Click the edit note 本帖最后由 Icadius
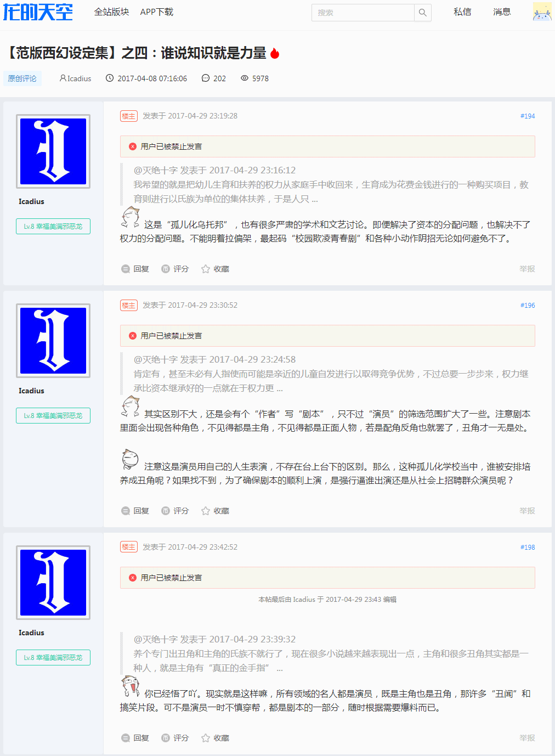The width and height of the screenshot is (555, 756). (327, 600)
